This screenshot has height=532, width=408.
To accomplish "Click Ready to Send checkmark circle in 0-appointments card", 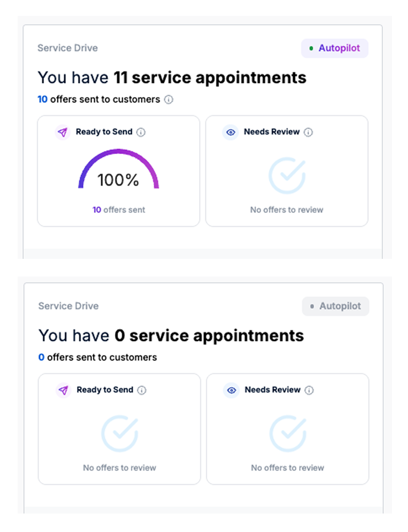I will (119, 434).
